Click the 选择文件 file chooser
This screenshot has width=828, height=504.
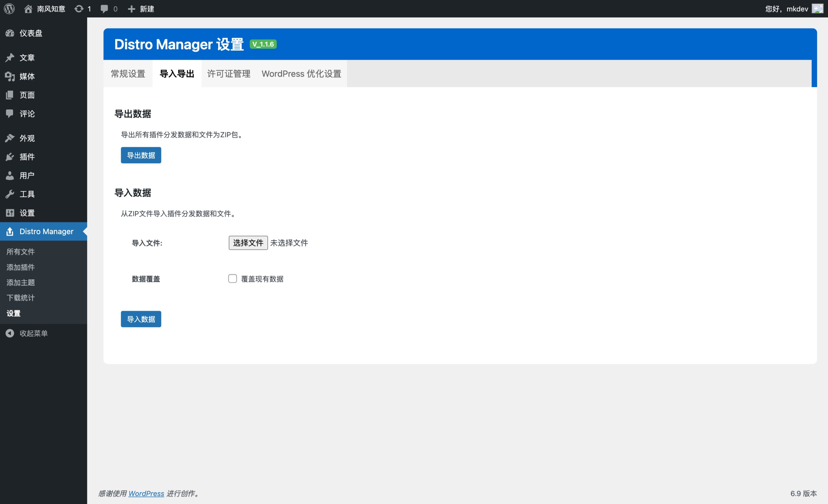point(248,243)
